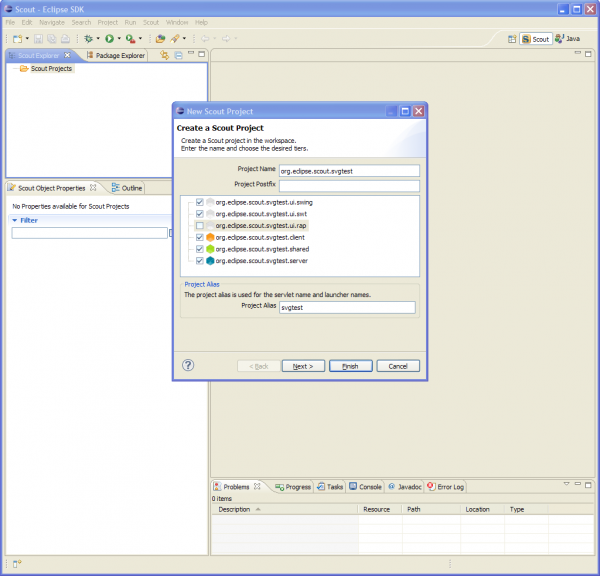Click the Save toolbar icon
Screen dimensions: 600x576
point(38,39)
